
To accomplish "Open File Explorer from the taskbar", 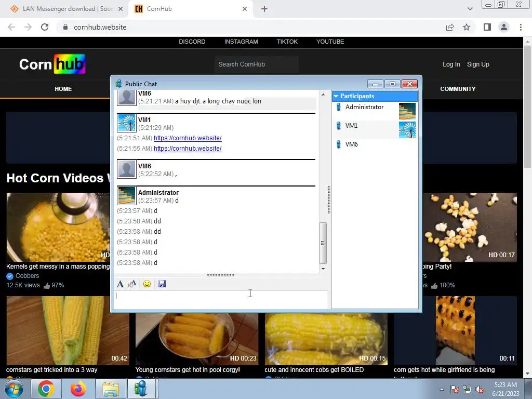I will [111, 389].
